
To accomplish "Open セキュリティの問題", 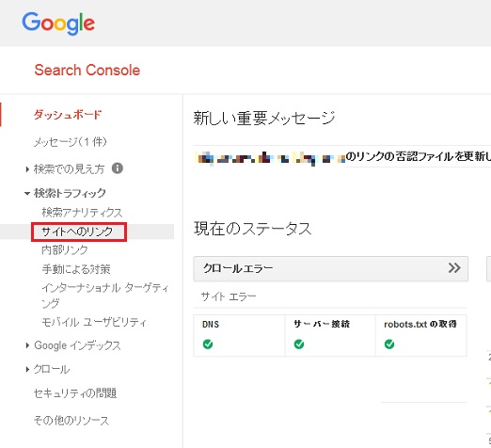I will tap(75, 393).
